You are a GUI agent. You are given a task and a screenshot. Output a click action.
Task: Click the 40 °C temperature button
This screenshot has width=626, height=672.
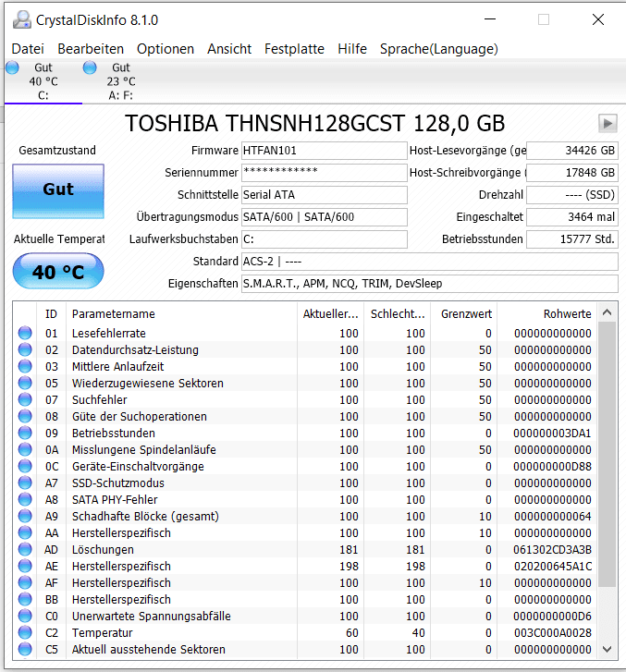coord(58,271)
